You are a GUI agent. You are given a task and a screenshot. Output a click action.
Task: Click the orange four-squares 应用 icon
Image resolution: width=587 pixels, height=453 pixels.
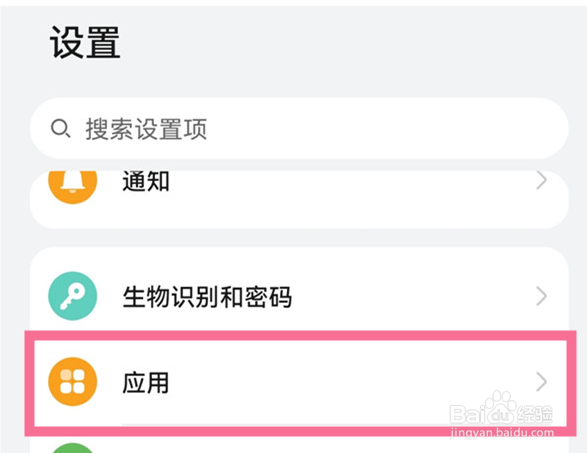tap(73, 381)
